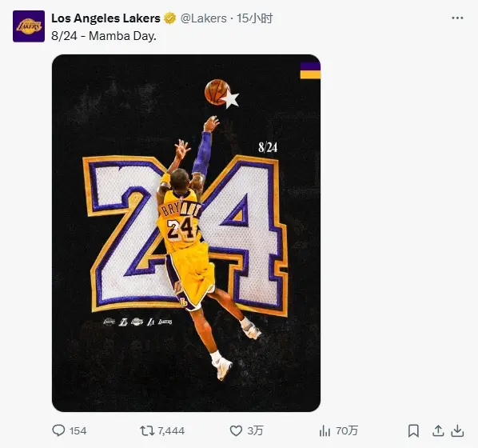Retweet using the repost arrows icon

pos(146,431)
